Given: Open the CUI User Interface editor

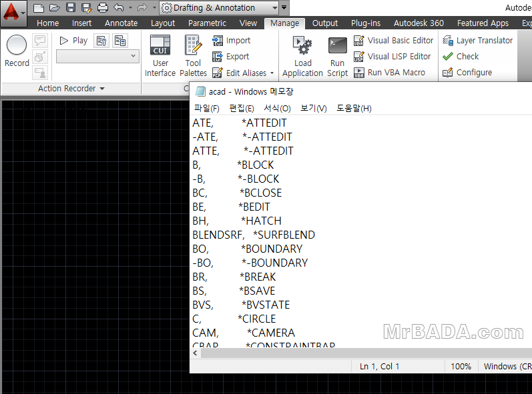Looking at the screenshot, I should pyautogui.click(x=160, y=56).
